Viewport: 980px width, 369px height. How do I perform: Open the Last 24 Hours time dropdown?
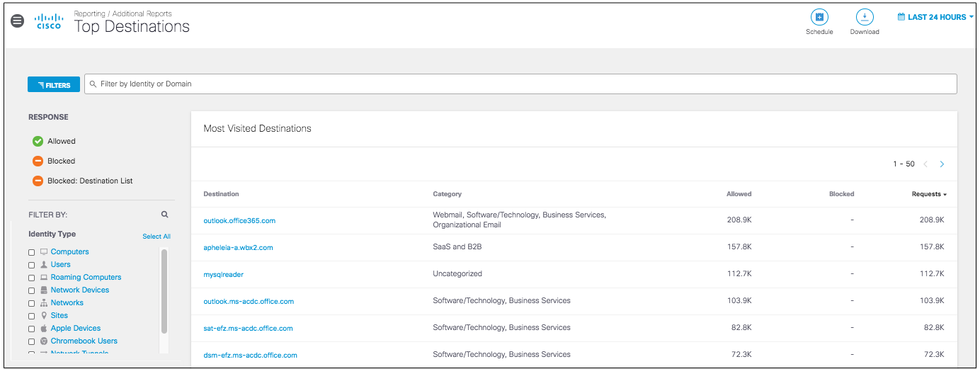pyautogui.click(x=935, y=17)
